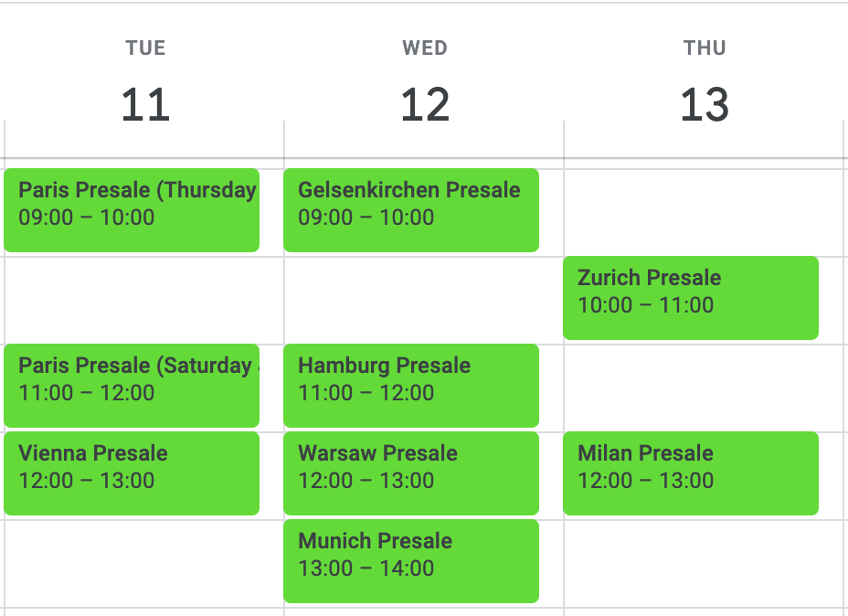Viewport: 848px width, 616px height.
Task: Open the Zurich Presale event
Action: coord(691,297)
